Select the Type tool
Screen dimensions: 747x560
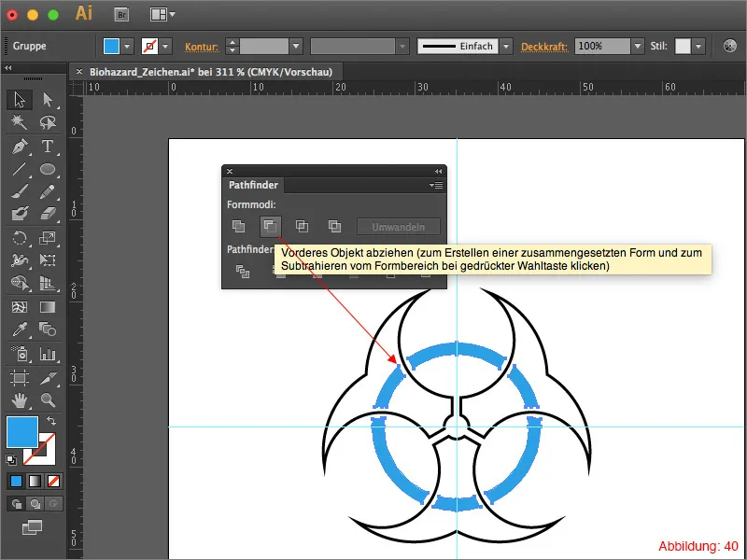point(48,147)
